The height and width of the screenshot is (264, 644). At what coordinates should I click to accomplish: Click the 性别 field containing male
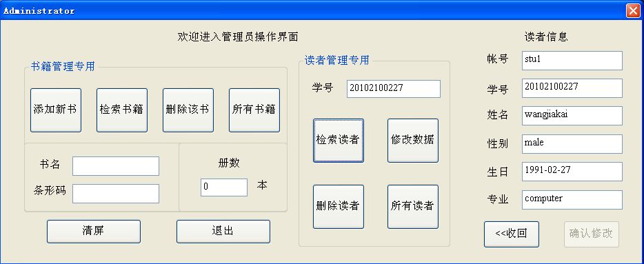click(x=572, y=143)
